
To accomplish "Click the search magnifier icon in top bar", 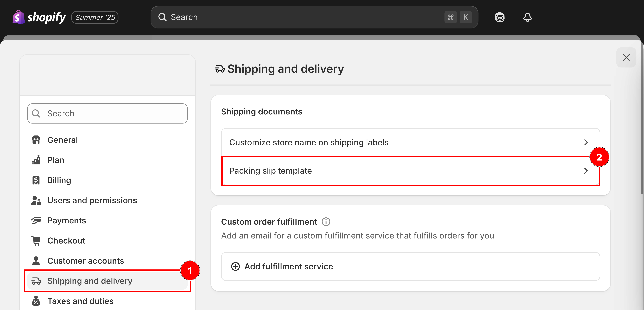I will 163,17.
